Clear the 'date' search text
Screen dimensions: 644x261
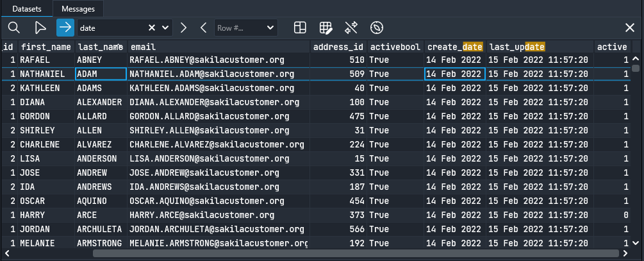[x=153, y=28]
